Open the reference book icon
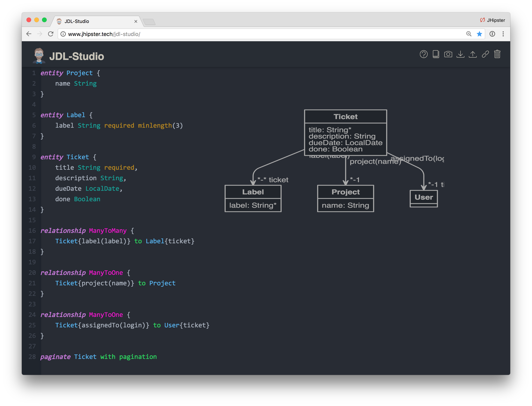Image resolution: width=532 pixels, height=406 pixels. [436, 54]
